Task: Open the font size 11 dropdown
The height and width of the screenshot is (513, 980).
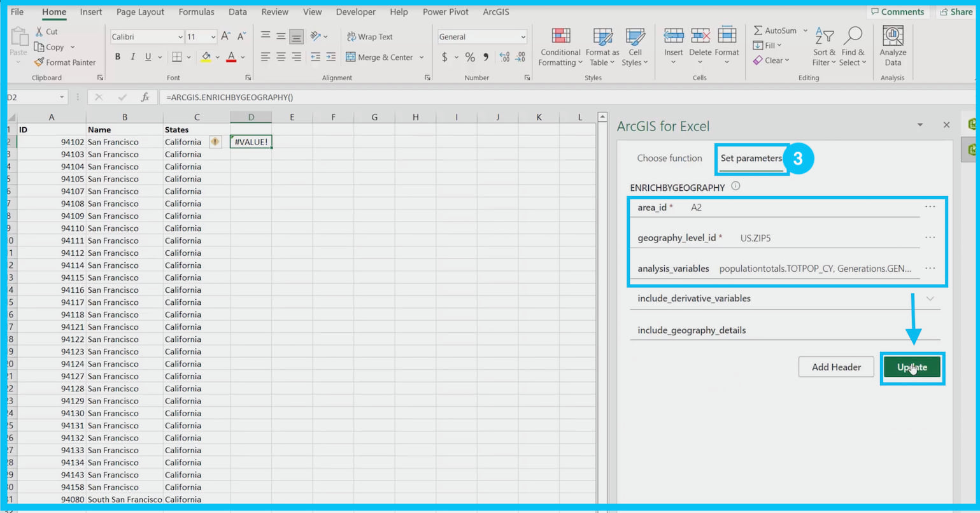Action: coord(213,37)
